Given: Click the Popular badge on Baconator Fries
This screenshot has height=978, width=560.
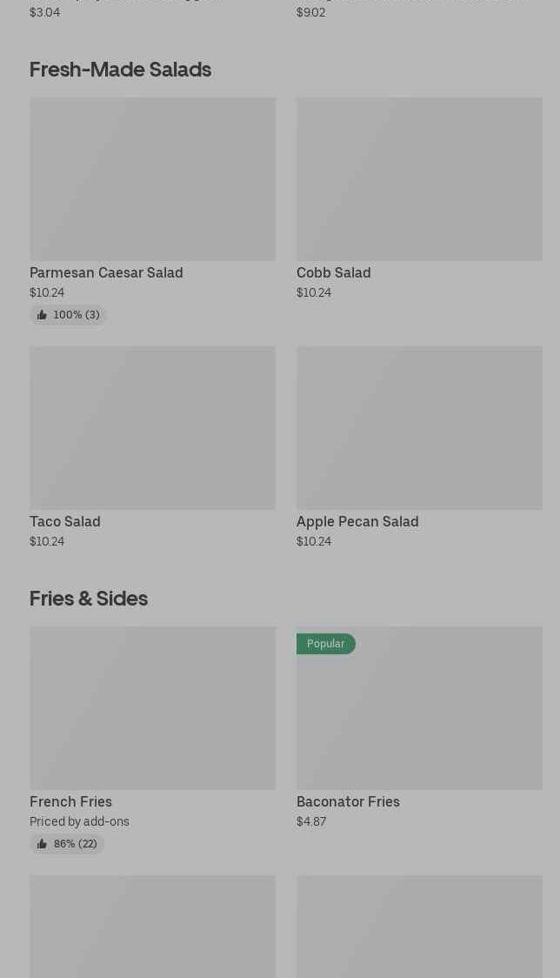Looking at the screenshot, I should point(325,644).
